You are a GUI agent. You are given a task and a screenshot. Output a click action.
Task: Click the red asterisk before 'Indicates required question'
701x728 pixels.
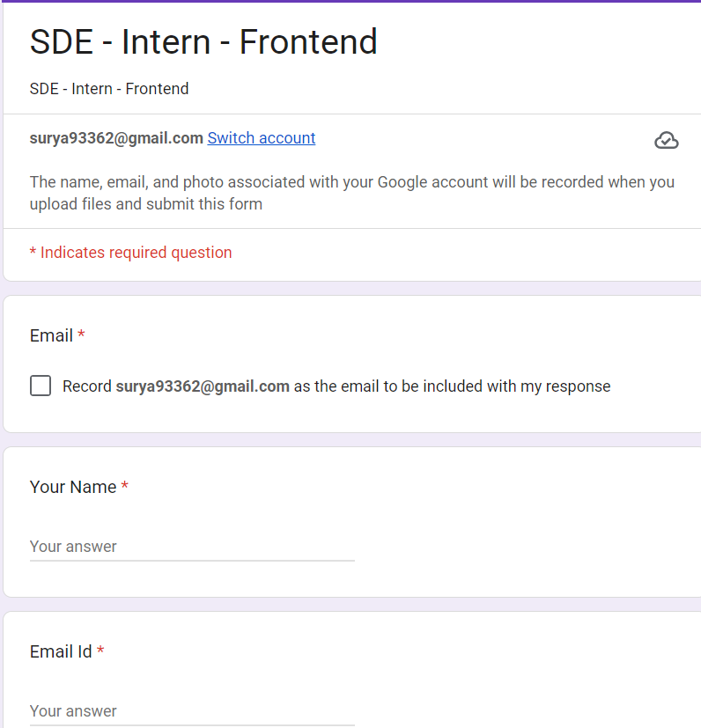[33, 252]
